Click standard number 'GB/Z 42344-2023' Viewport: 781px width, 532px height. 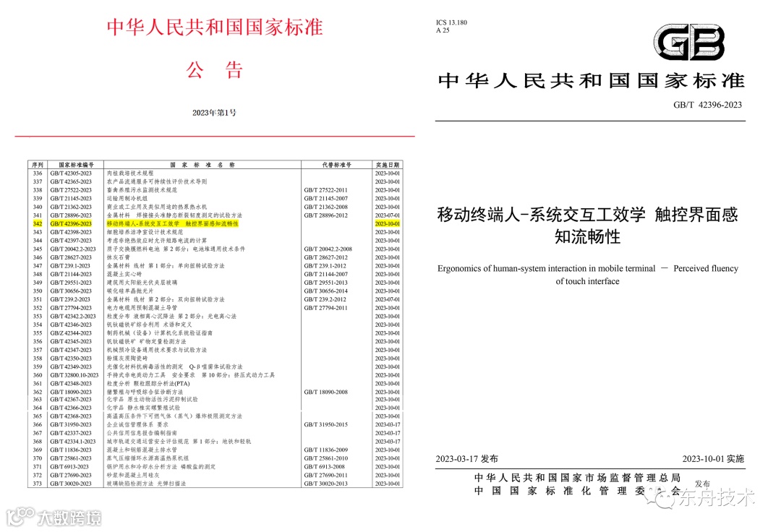coord(71,333)
